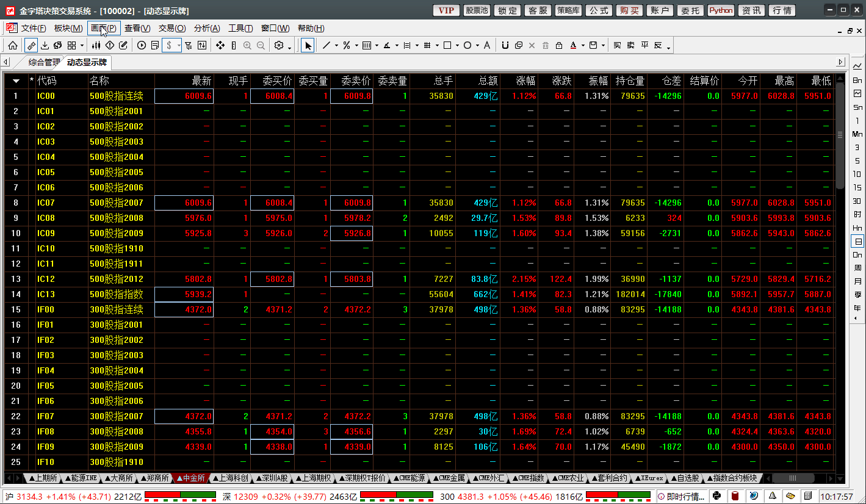Click the vertical scrollbar thumb of the table
This screenshot has height=504, width=866.
click(x=840, y=135)
